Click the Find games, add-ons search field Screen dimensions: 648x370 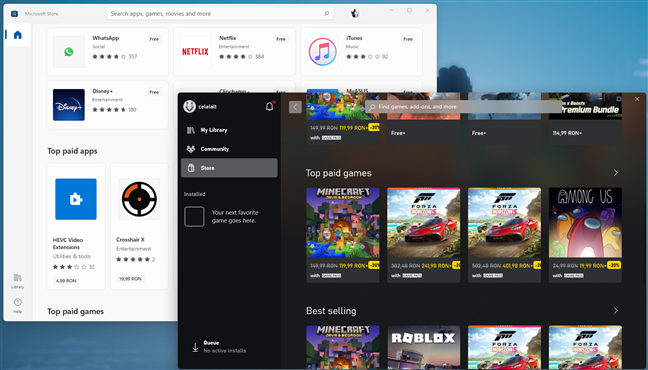pos(463,107)
